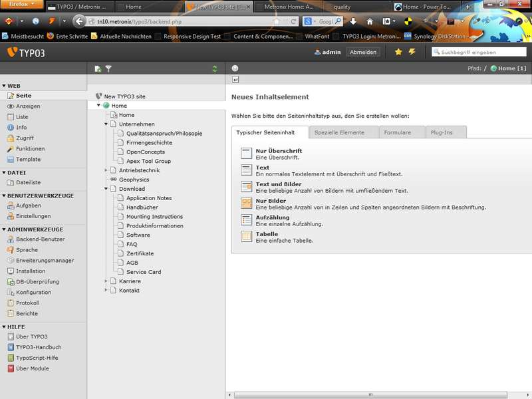
Task: Expand the Antriebstechnik tree node
Action: (x=106, y=170)
